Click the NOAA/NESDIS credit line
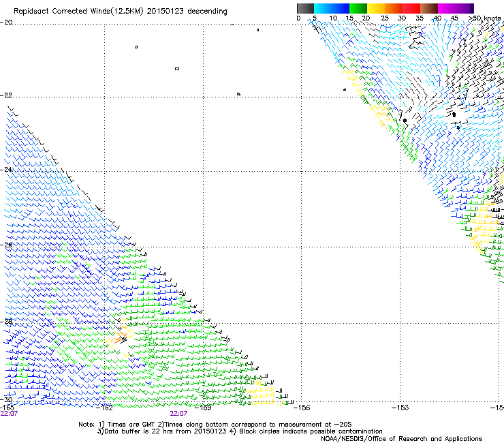Viewport: 504px width, 443px height. 401,439
